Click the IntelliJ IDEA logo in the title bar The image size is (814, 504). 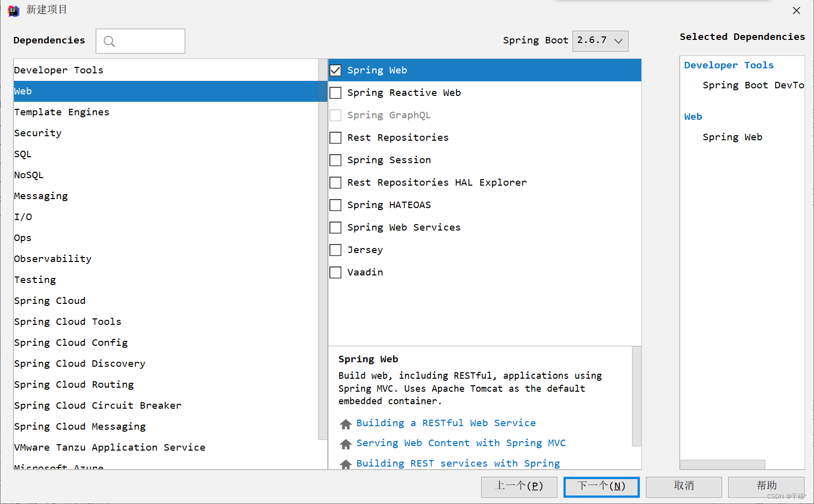click(x=13, y=10)
